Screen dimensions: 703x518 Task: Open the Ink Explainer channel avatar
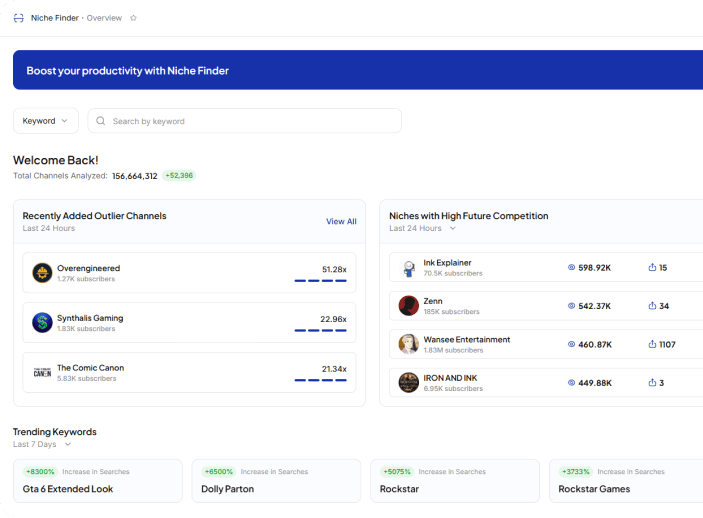[x=408, y=268]
